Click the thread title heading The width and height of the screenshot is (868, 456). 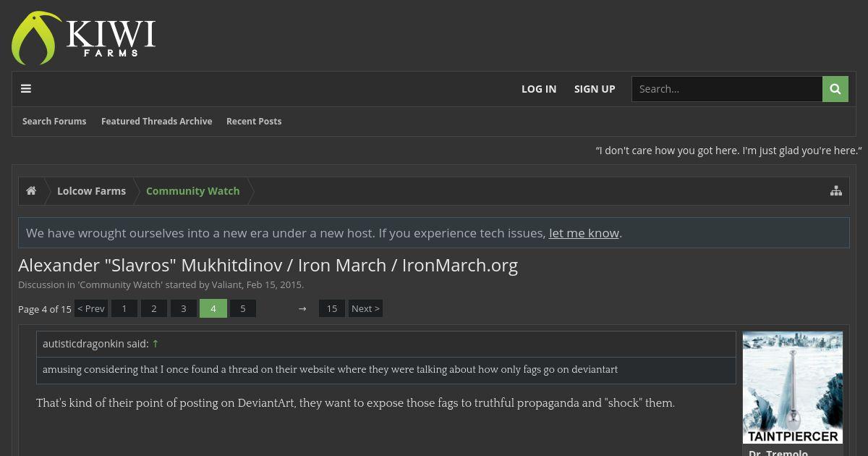pyautogui.click(x=268, y=265)
